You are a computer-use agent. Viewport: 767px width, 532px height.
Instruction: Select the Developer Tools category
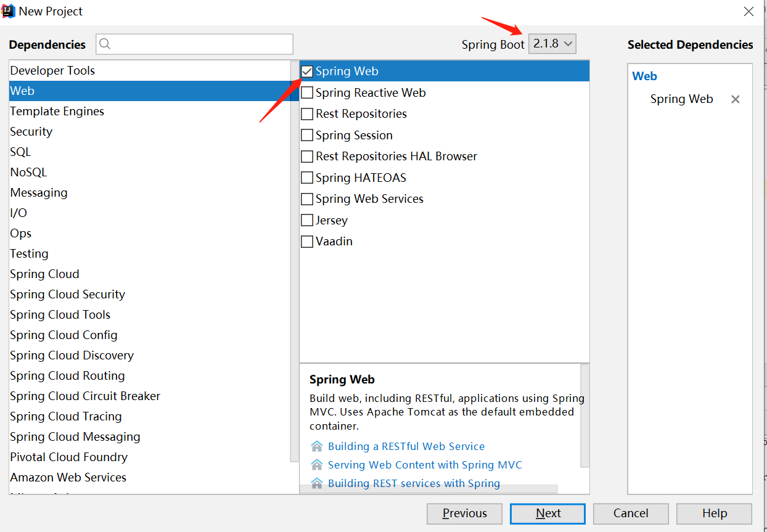point(150,70)
